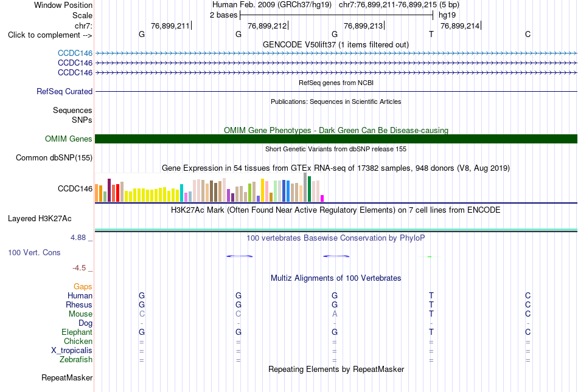
Task: Click the OMIM Genes track label
Action: click(69, 139)
